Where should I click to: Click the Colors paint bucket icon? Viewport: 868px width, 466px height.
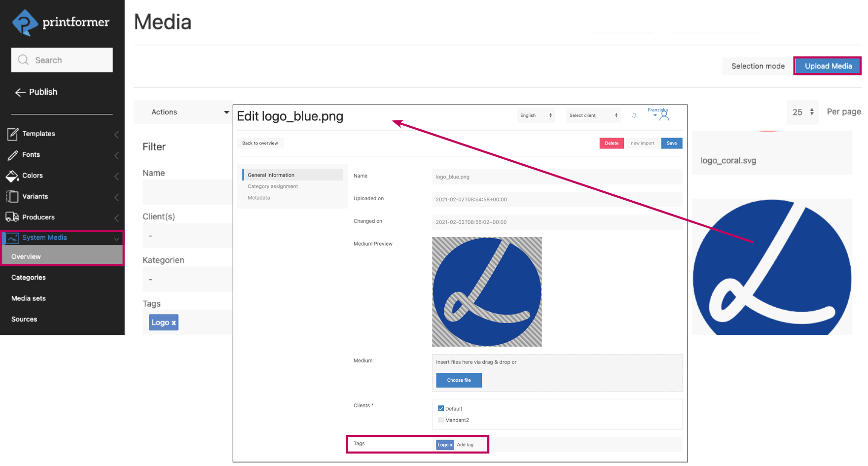point(12,176)
